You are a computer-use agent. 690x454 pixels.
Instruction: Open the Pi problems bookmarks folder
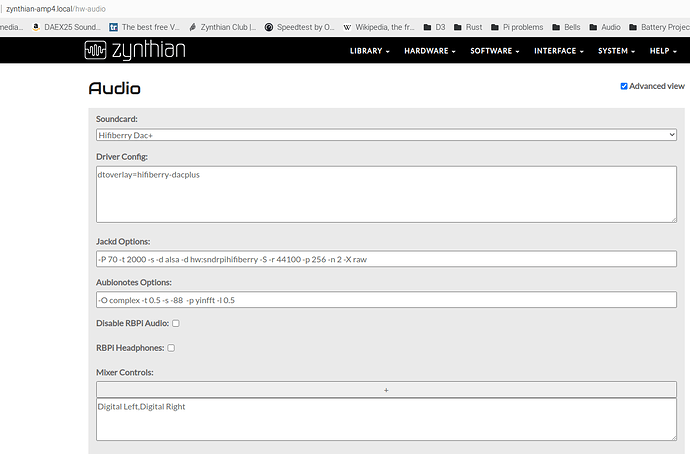pos(517,27)
